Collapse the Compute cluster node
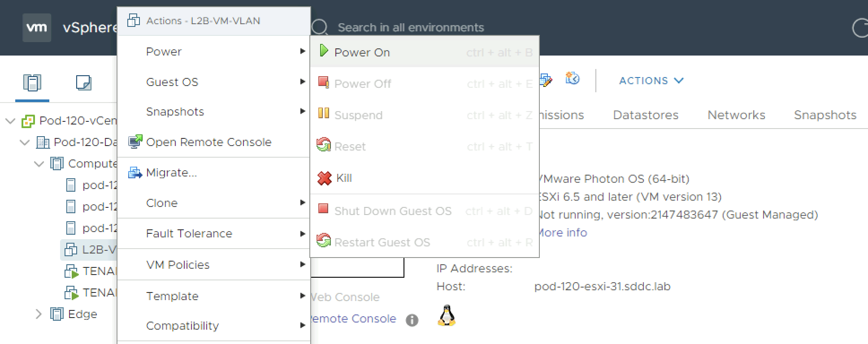This screenshot has height=344, width=868. 39,164
